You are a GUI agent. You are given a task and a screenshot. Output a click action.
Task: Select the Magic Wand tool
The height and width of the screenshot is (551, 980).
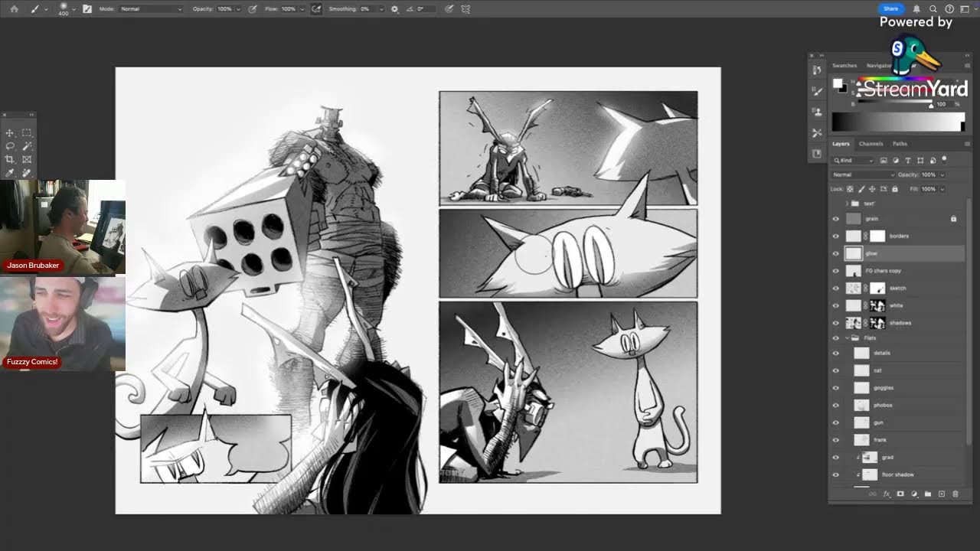[27, 146]
